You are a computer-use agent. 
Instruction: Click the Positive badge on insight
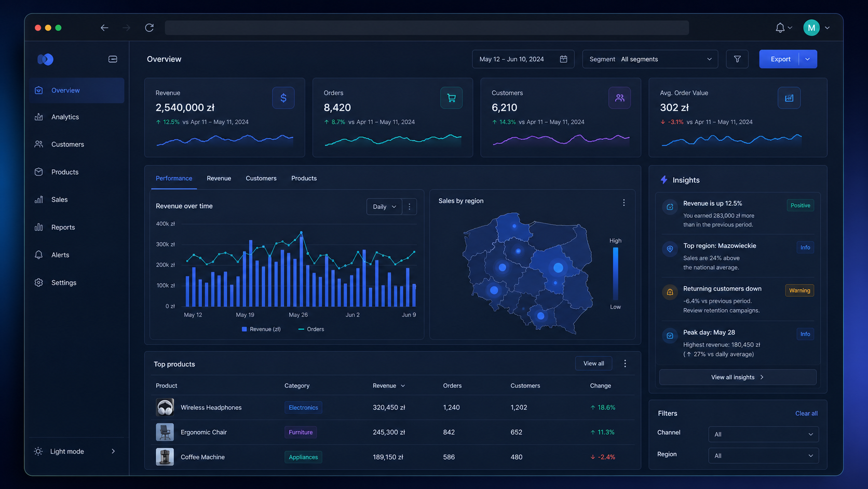pos(800,205)
